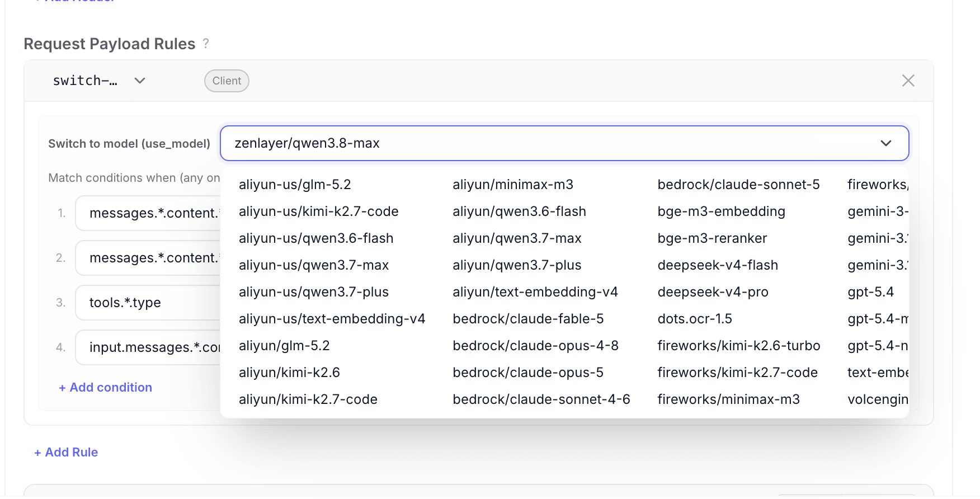This screenshot has width=980, height=499.
Task: Pick bedrock/claude-sonnet-5 model
Action: click(738, 185)
